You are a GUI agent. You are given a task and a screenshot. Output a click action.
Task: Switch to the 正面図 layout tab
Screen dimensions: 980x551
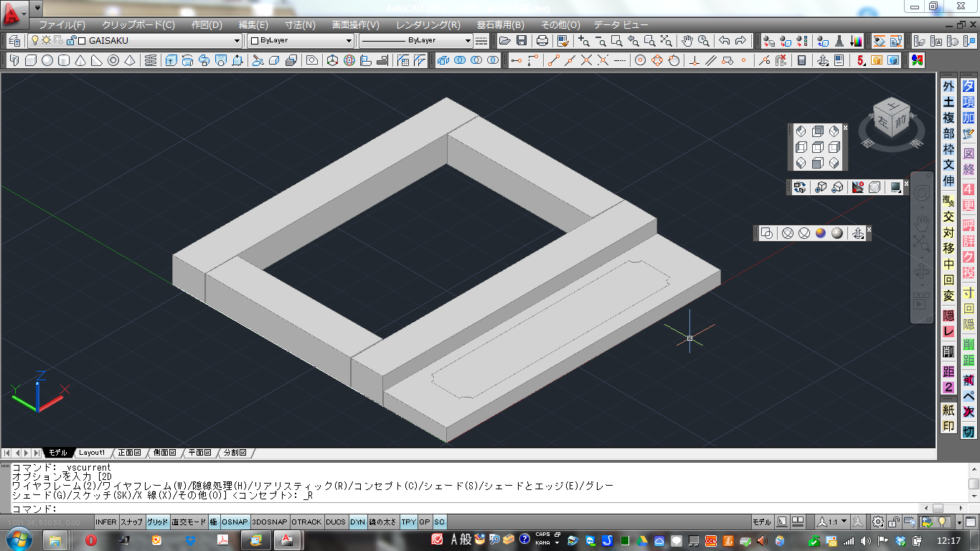tap(130, 453)
